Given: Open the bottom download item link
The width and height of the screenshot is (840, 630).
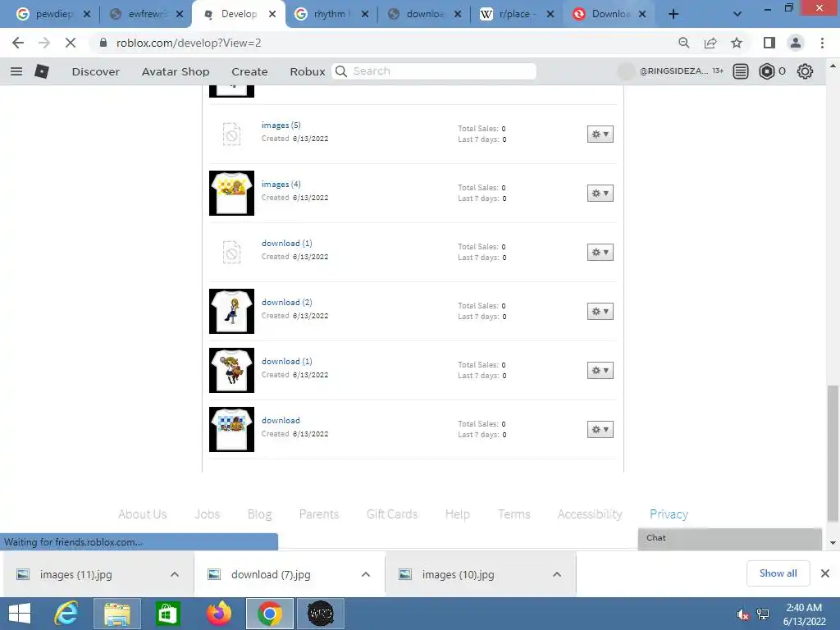Looking at the screenshot, I should (281, 421).
